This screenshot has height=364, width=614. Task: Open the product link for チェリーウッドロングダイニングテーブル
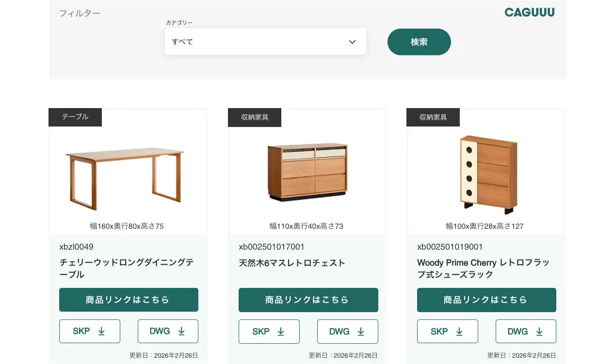(129, 300)
